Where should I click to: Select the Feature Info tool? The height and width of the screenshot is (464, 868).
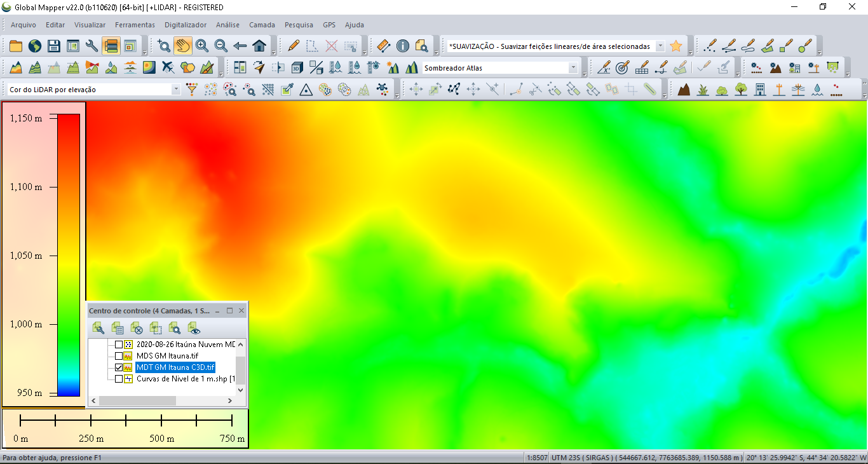coord(402,46)
